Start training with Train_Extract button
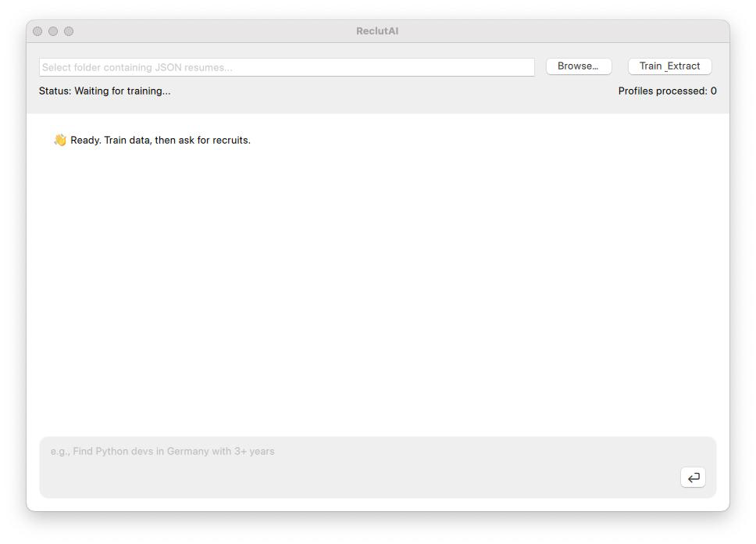The height and width of the screenshot is (544, 756). [x=669, y=66]
